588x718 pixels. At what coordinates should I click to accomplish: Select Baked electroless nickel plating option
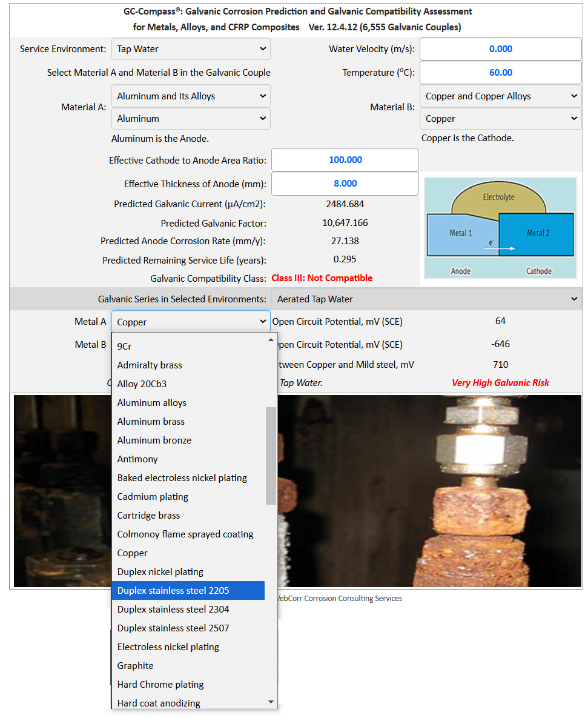[x=188, y=477]
